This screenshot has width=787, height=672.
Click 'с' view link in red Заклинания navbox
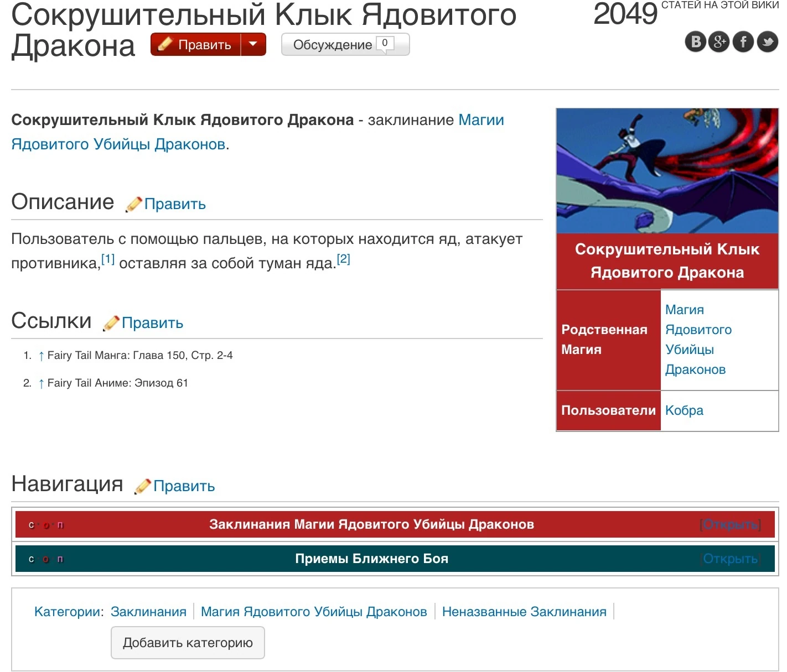[x=32, y=525]
